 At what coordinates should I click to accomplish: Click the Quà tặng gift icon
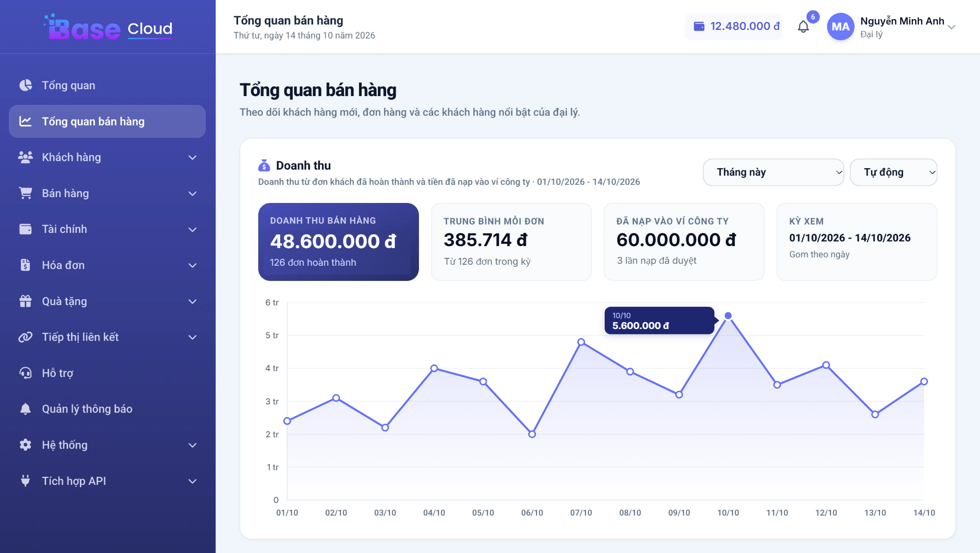(25, 301)
